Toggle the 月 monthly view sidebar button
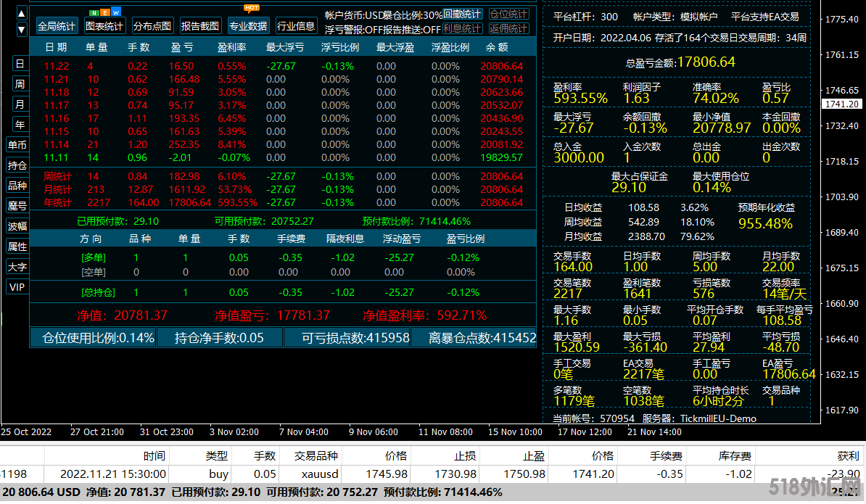This screenshot has width=866, height=504. [x=20, y=104]
